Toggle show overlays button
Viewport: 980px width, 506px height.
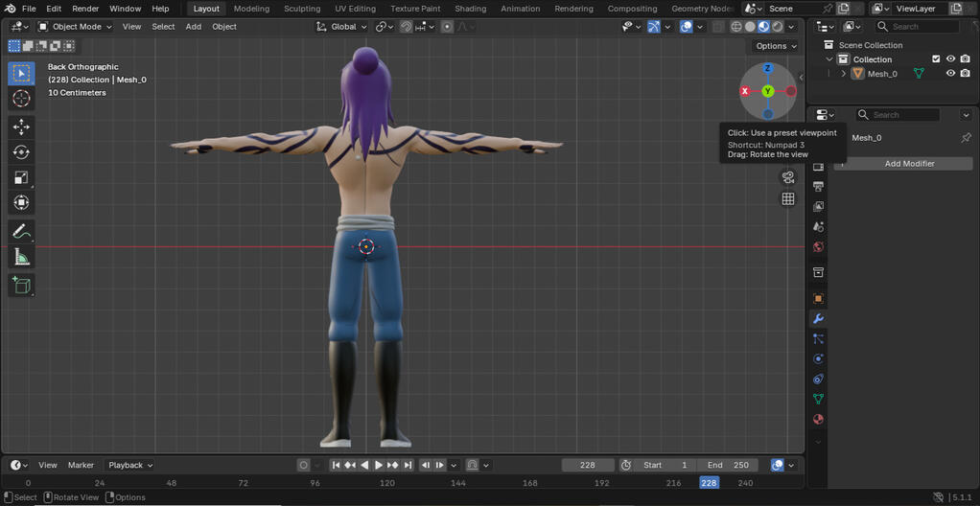tap(687, 27)
